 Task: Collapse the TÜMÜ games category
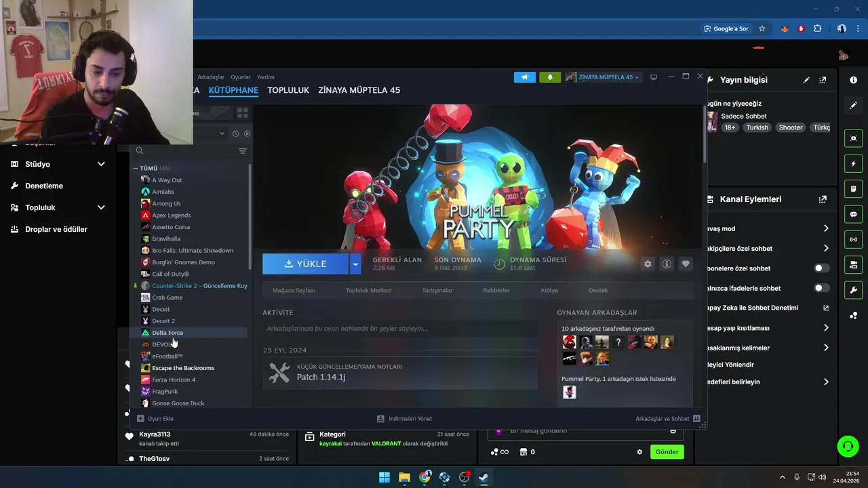click(136, 168)
